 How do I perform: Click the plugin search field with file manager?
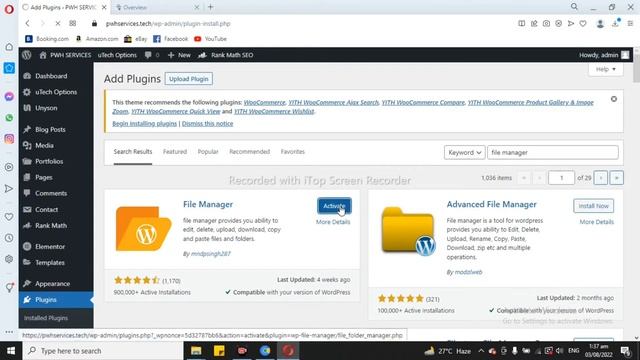tap(553, 152)
